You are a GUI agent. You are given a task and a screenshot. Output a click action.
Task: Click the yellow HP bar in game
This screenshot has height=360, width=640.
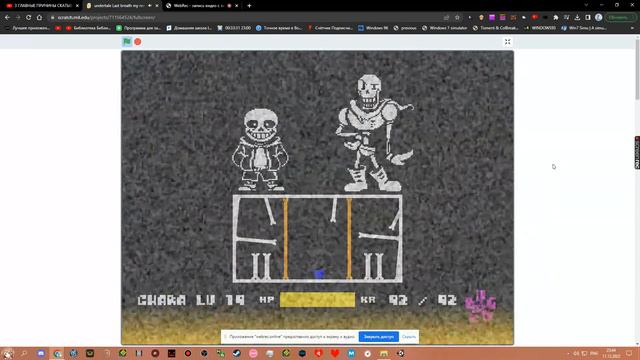[317, 300]
